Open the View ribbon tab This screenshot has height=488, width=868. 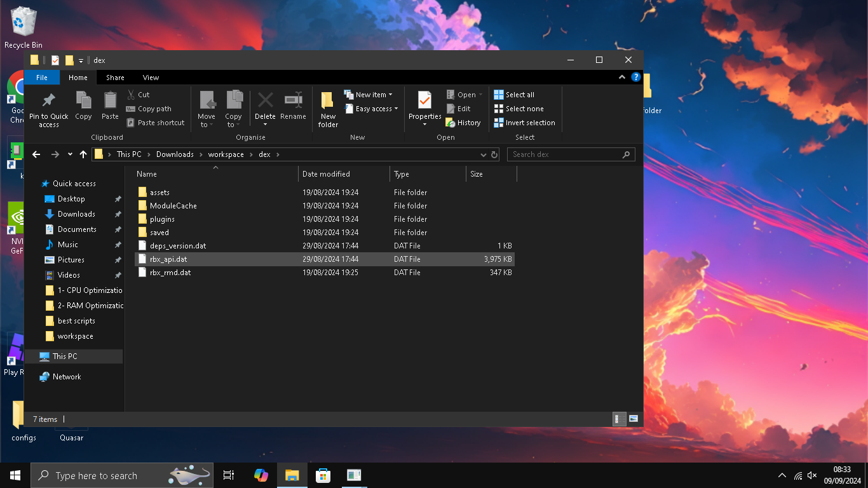151,78
